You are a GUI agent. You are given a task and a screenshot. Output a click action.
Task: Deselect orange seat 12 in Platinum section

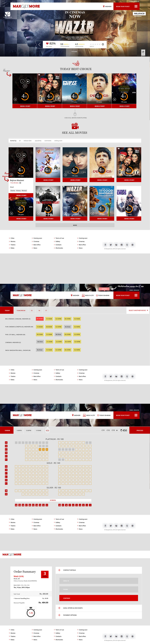tap(43, 449)
